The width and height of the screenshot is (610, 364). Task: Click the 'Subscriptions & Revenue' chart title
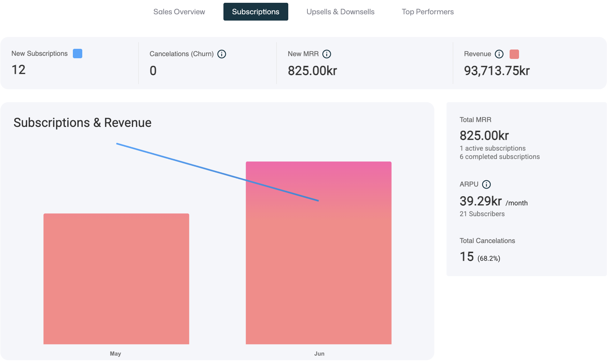point(83,123)
